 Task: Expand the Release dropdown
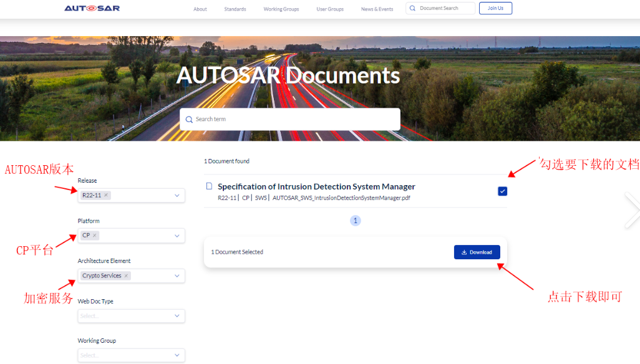click(177, 196)
